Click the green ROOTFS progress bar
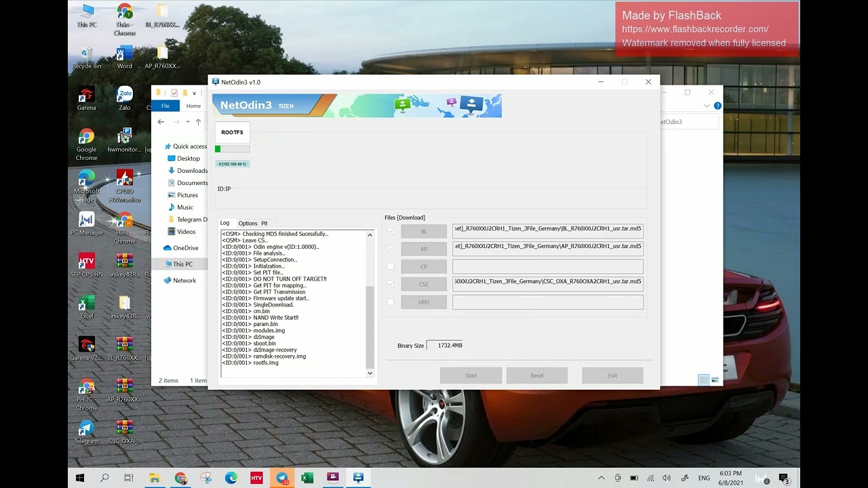Viewport: 868px width, 488px height. click(232, 149)
